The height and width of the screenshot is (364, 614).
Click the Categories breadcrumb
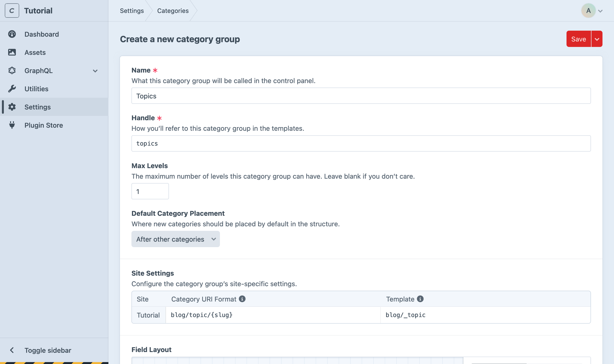pyautogui.click(x=173, y=11)
